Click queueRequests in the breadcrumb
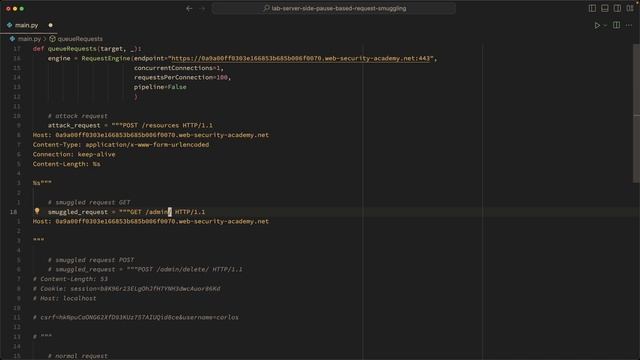The width and height of the screenshot is (640, 360). click(x=80, y=39)
